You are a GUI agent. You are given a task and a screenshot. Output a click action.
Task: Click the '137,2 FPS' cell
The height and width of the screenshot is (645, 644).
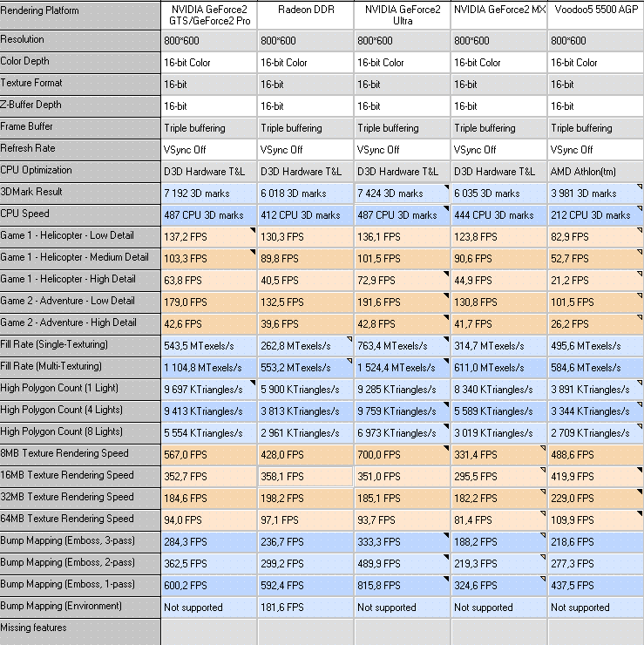[x=209, y=237]
